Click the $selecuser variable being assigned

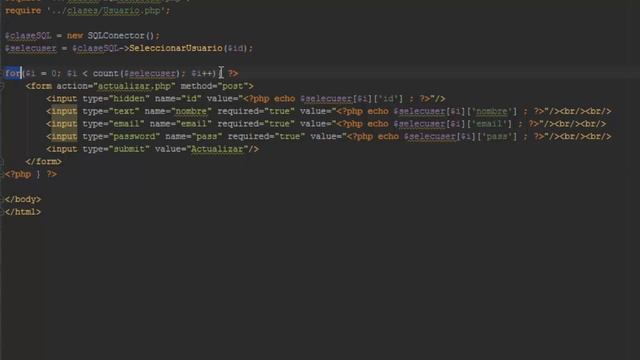pyautogui.click(x=31, y=49)
